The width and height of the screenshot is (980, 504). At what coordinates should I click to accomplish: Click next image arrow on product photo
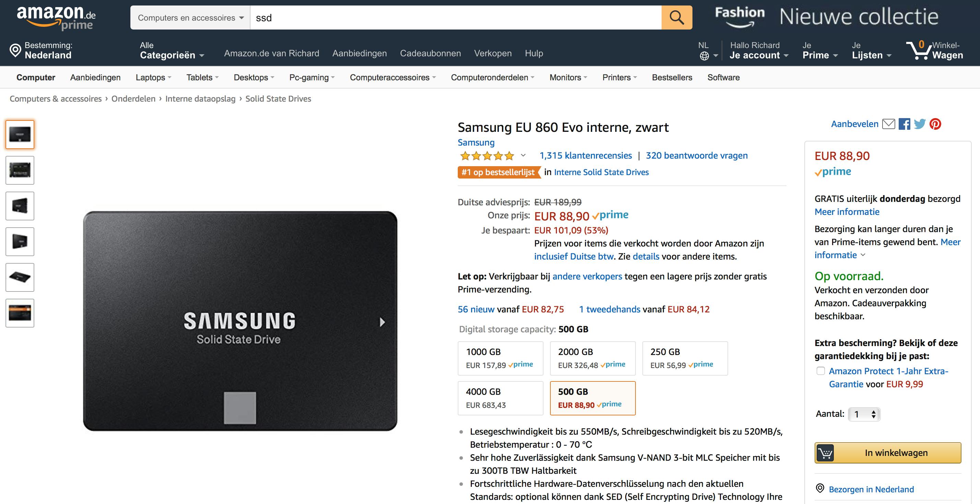pyautogui.click(x=382, y=322)
